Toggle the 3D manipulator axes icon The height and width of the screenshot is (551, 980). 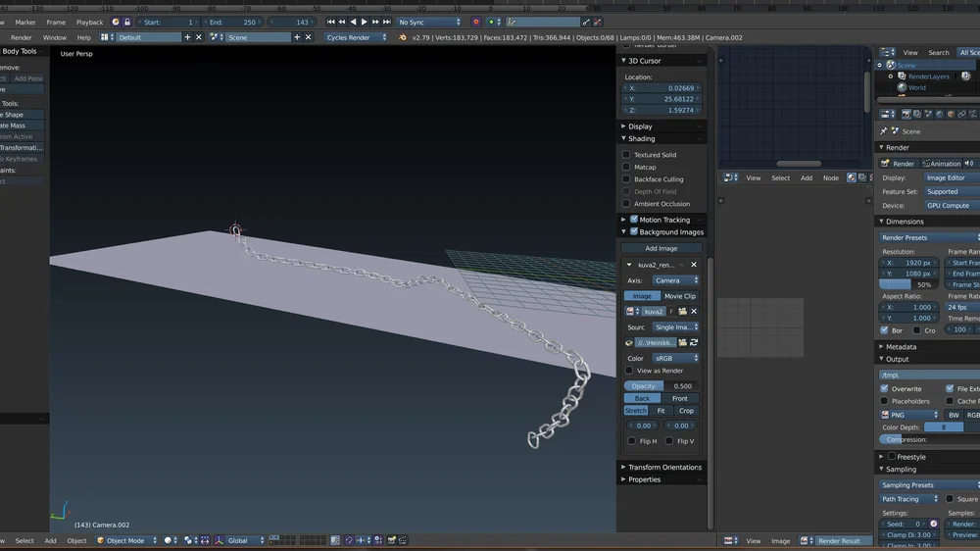[219, 540]
